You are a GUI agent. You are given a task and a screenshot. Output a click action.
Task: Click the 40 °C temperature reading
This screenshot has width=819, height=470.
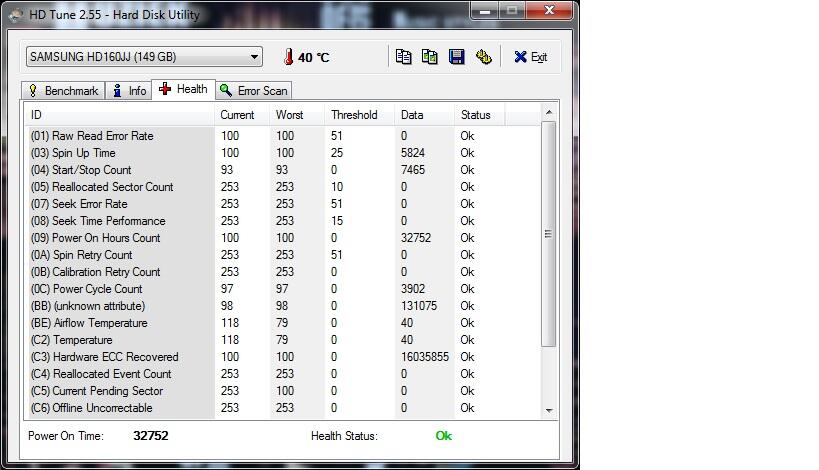tap(313, 57)
